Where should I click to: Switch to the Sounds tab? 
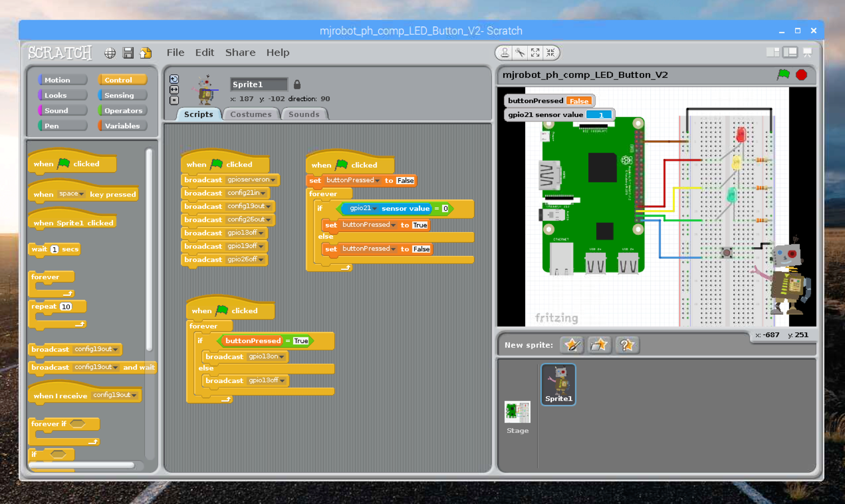[x=304, y=114]
